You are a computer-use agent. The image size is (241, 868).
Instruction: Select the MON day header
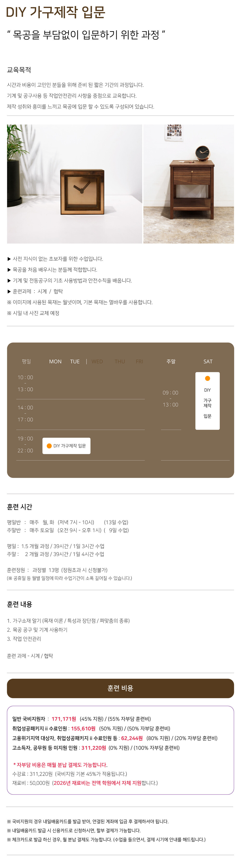pos(55,361)
